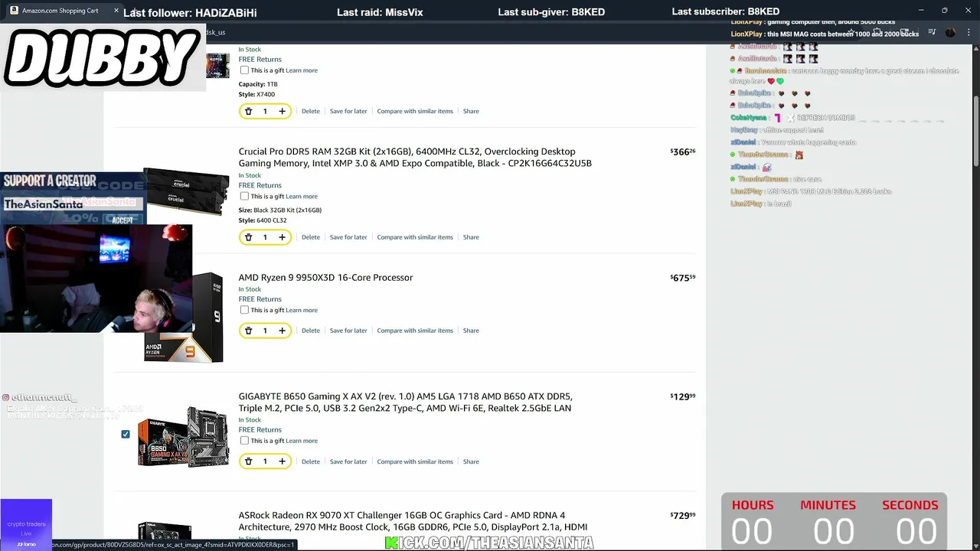
Task: Expand FREE Returns under Crucial Pro RAM
Action: [x=260, y=185]
